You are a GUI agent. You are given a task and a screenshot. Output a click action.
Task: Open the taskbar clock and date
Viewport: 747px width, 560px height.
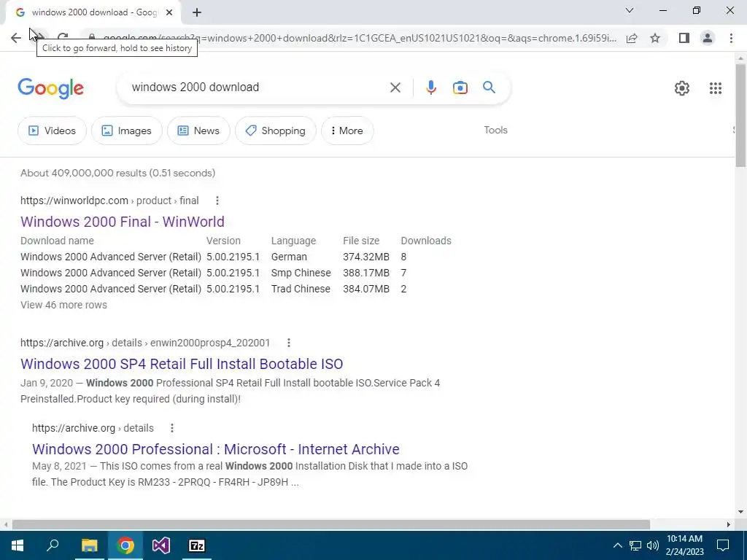684,545
